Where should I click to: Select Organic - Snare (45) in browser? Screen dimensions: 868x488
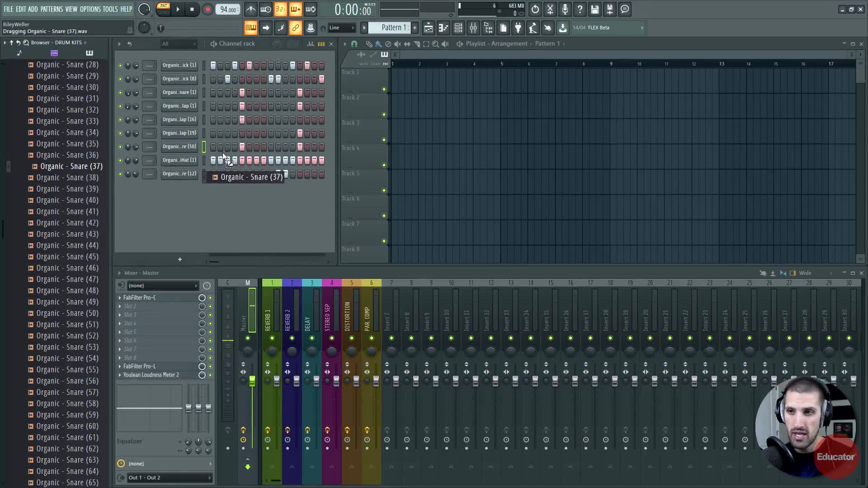click(x=67, y=257)
